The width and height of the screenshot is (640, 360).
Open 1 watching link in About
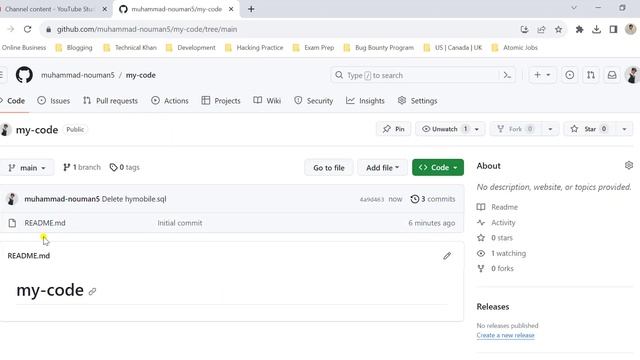click(x=508, y=253)
